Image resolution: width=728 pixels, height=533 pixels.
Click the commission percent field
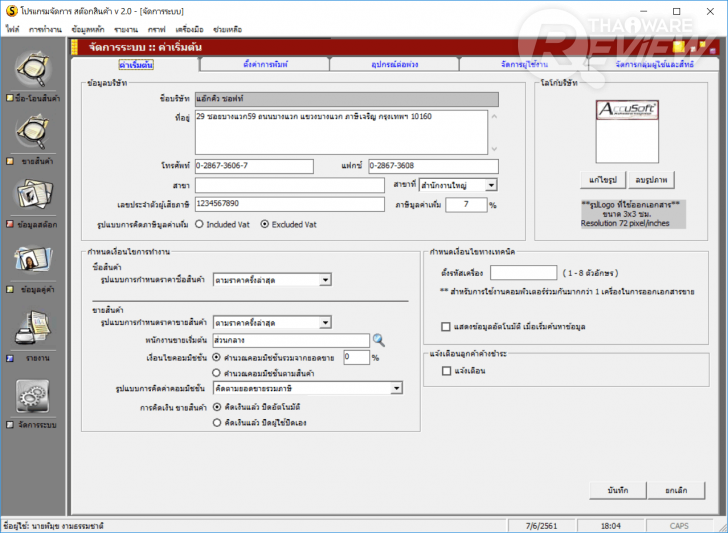tap(357, 358)
